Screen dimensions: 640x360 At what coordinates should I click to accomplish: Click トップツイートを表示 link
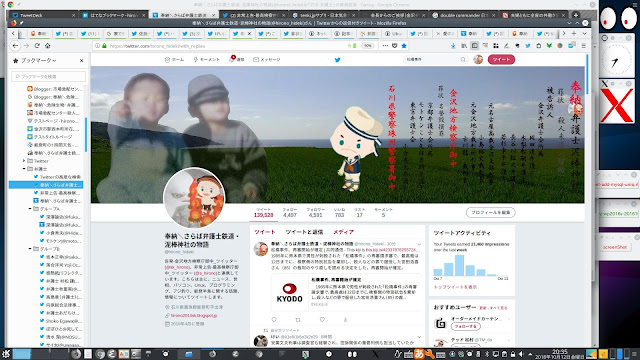click(455, 287)
